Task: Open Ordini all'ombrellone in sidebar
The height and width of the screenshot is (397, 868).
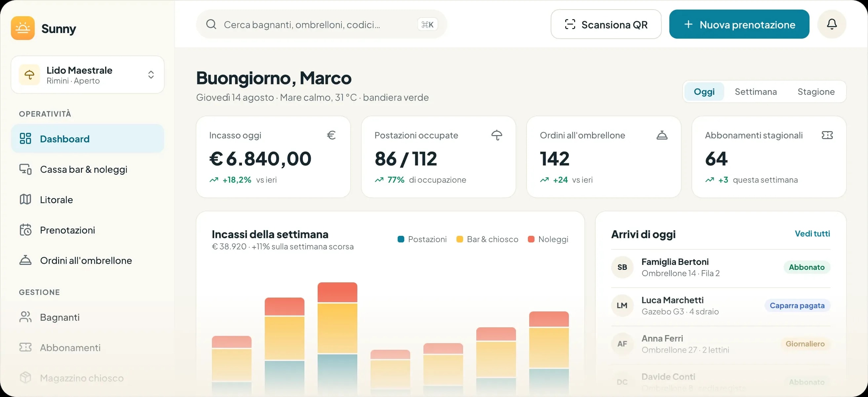Action: pos(88,260)
